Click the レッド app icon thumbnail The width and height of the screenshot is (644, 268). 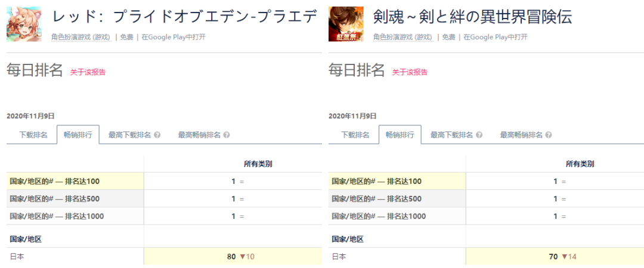(x=24, y=24)
